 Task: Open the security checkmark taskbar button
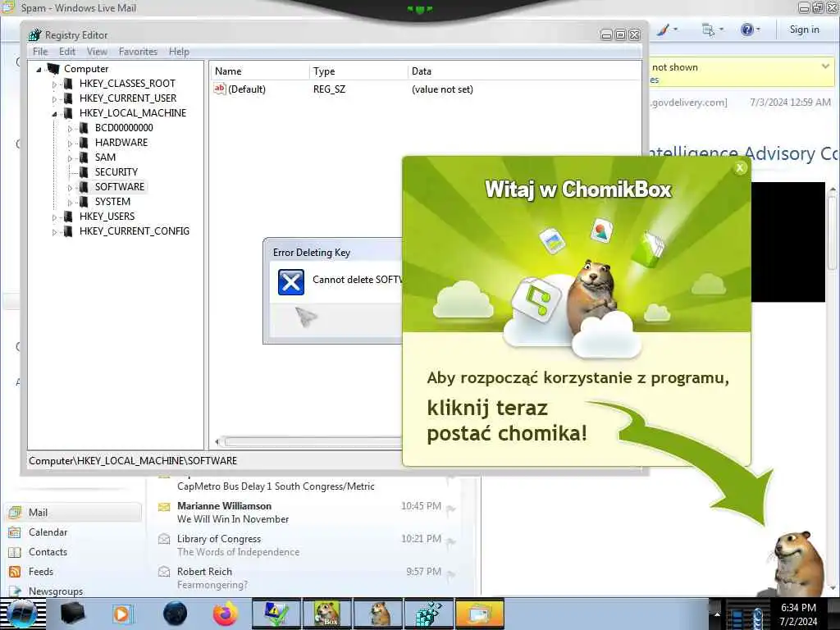tap(276, 614)
